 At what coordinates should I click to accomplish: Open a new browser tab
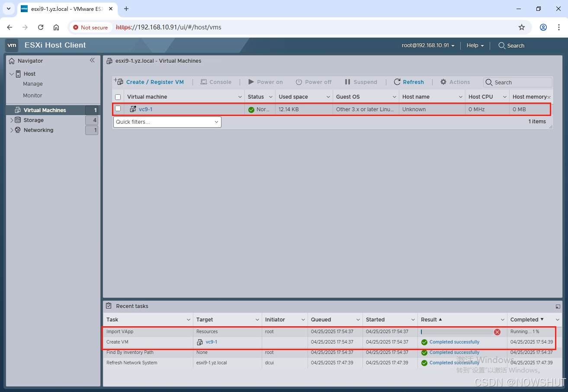(126, 9)
